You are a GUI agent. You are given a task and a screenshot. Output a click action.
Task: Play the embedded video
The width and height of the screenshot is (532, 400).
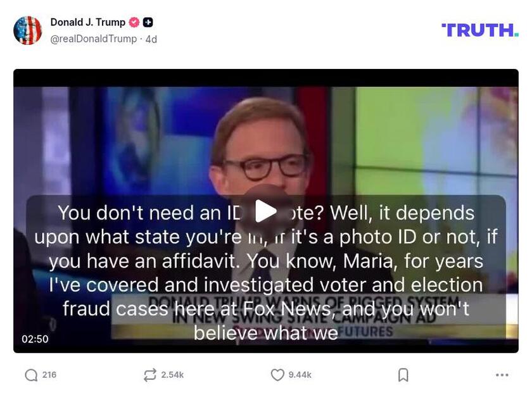(x=265, y=211)
